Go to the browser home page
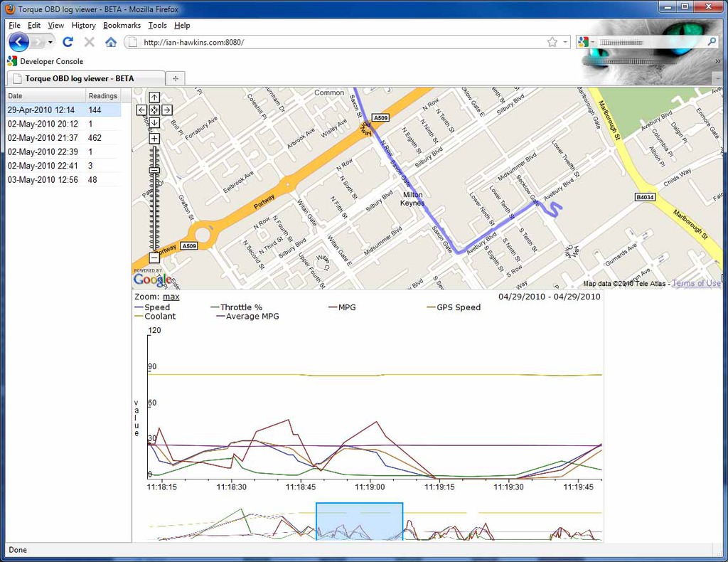 coord(110,42)
